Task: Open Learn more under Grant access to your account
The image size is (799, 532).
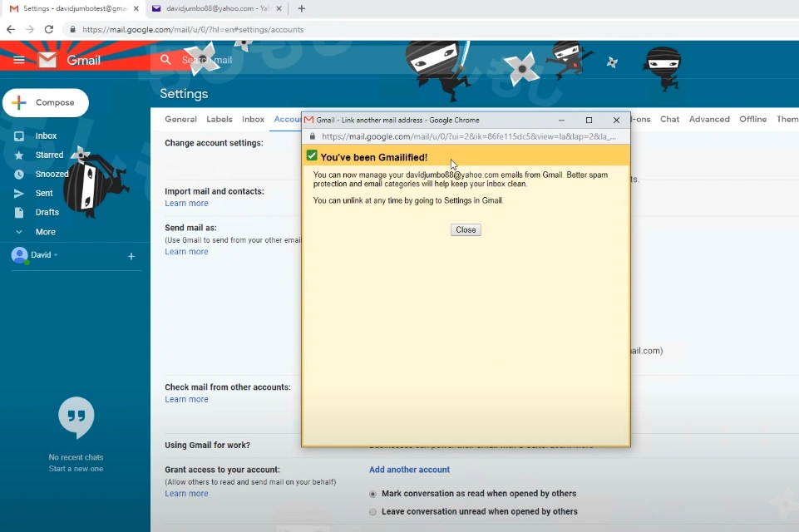Action: [x=186, y=494]
